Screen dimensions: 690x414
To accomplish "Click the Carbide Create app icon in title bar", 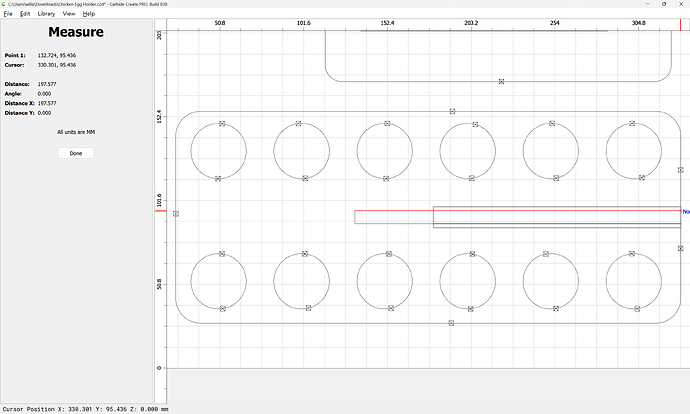I will [4, 4].
